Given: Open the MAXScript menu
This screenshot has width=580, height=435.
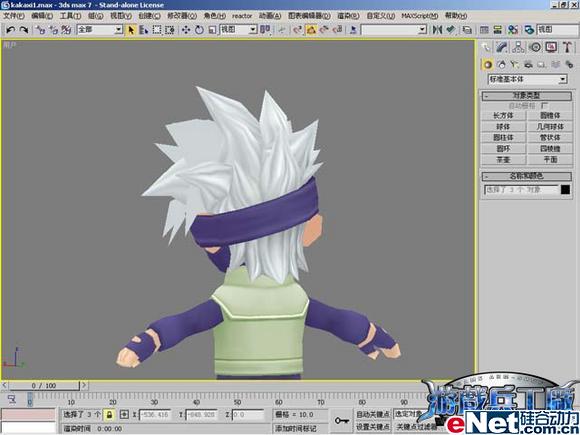Looking at the screenshot, I should (419, 16).
